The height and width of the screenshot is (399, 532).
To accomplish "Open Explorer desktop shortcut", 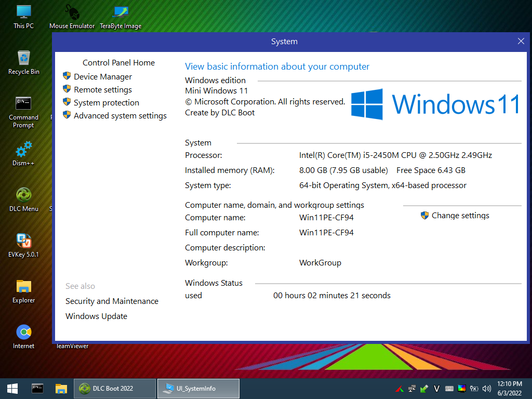I will [24, 291].
